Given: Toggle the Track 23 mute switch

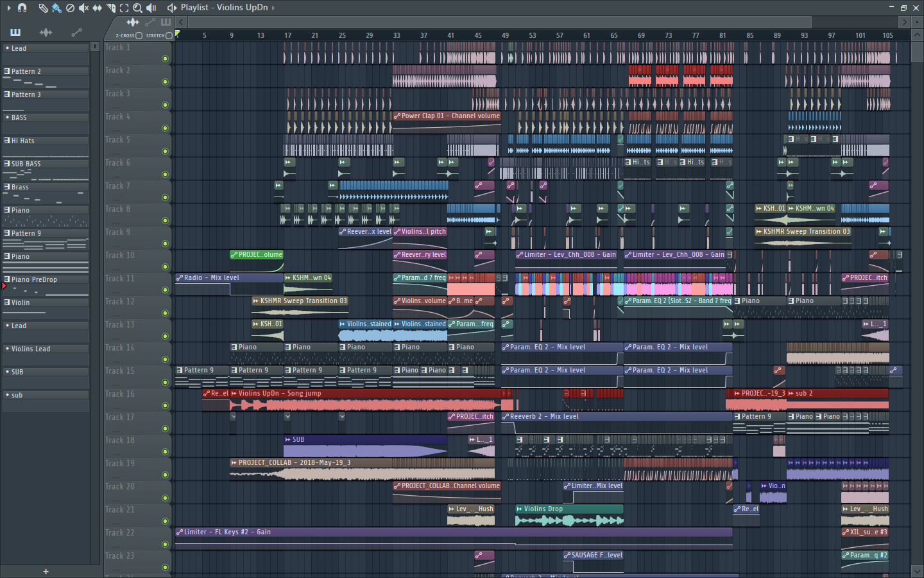Looking at the screenshot, I should point(165,568).
